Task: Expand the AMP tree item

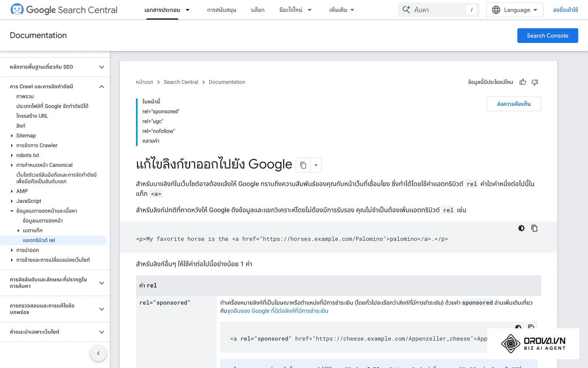Action: click(12, 191)
